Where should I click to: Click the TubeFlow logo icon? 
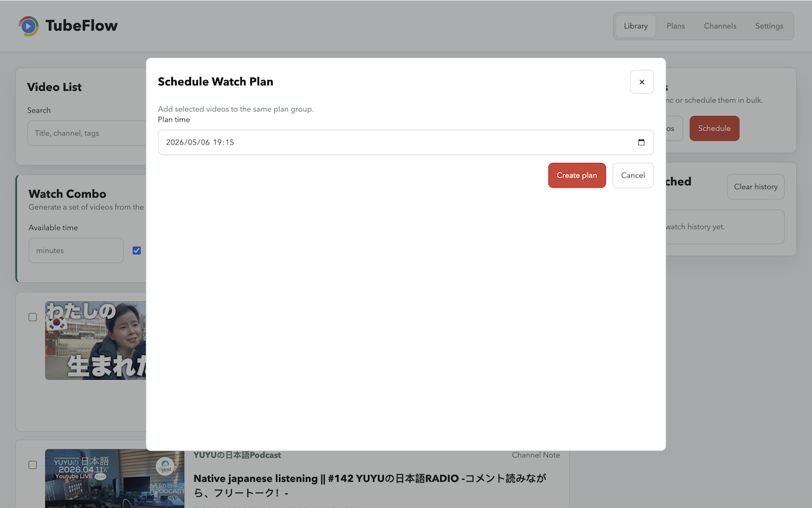click(x=29, y=26)
